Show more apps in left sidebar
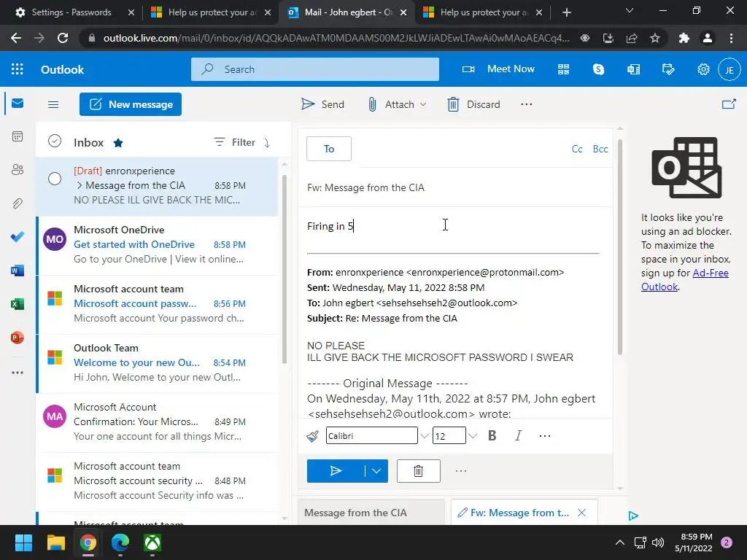Screen dimensions: 747x560 [18, 373]
